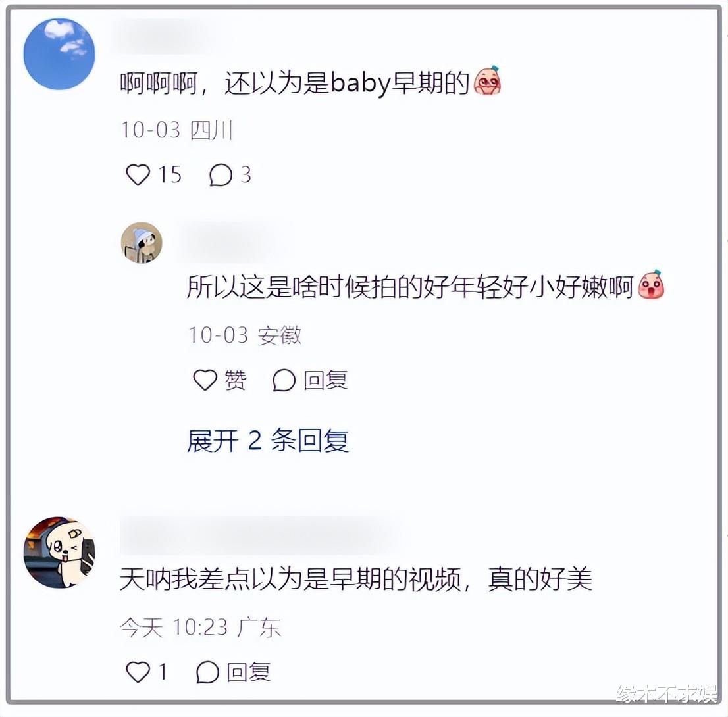728x717 pixels.
Task: Tap the heart 赞 on the Anhui reply
Action: [x=219, y=380]
